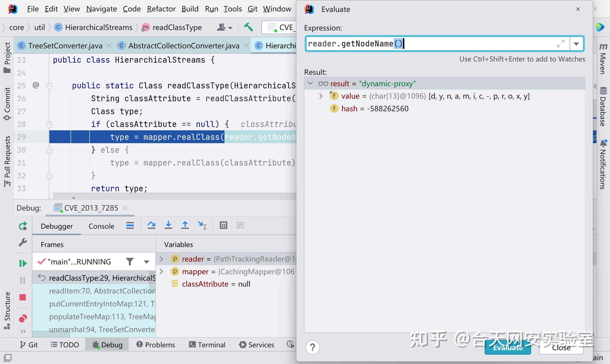The image size is (610, 364).
Task: Switch to the Console tab
Action: pos(101,226)
